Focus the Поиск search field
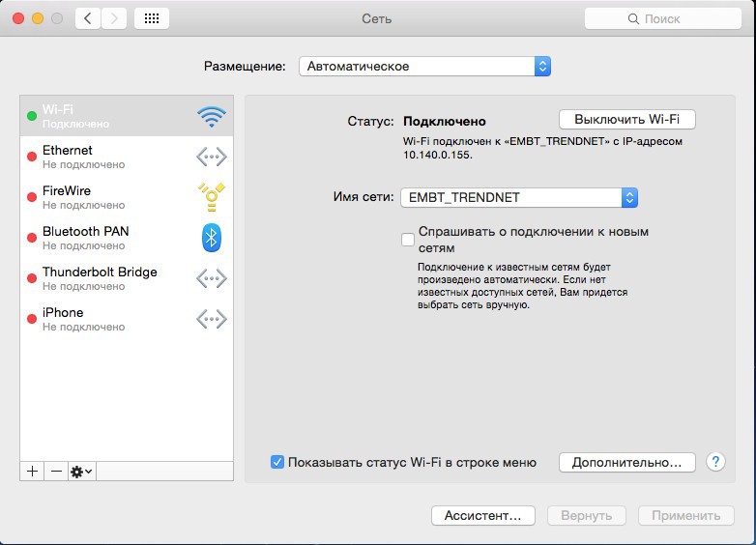This screenshot has height=545, width=756. pyautogui.click(x=663, y=18)
